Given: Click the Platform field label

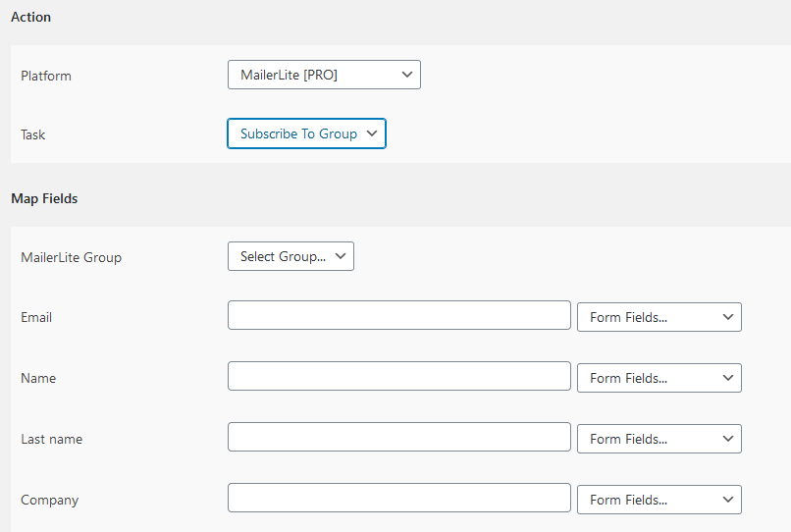Looking at the screenshot, I should [x=46, y=76].
